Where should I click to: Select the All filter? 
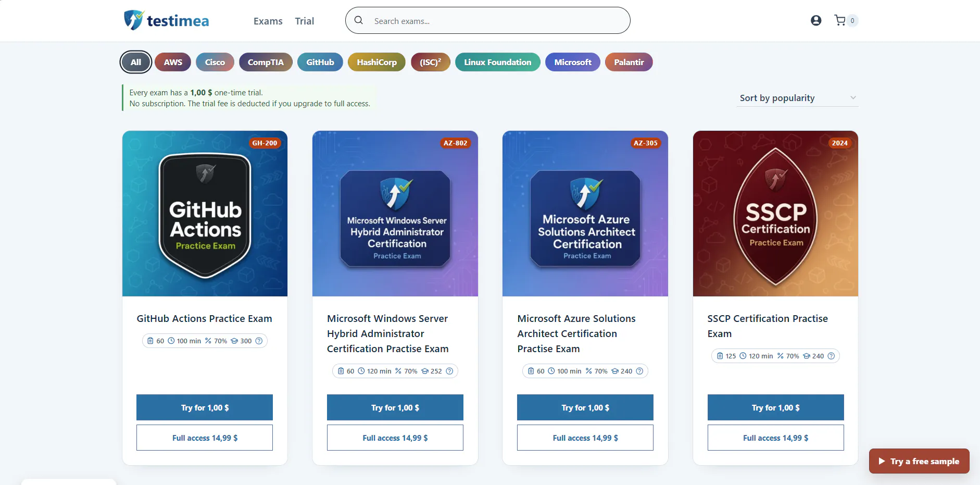pos(135,62)
